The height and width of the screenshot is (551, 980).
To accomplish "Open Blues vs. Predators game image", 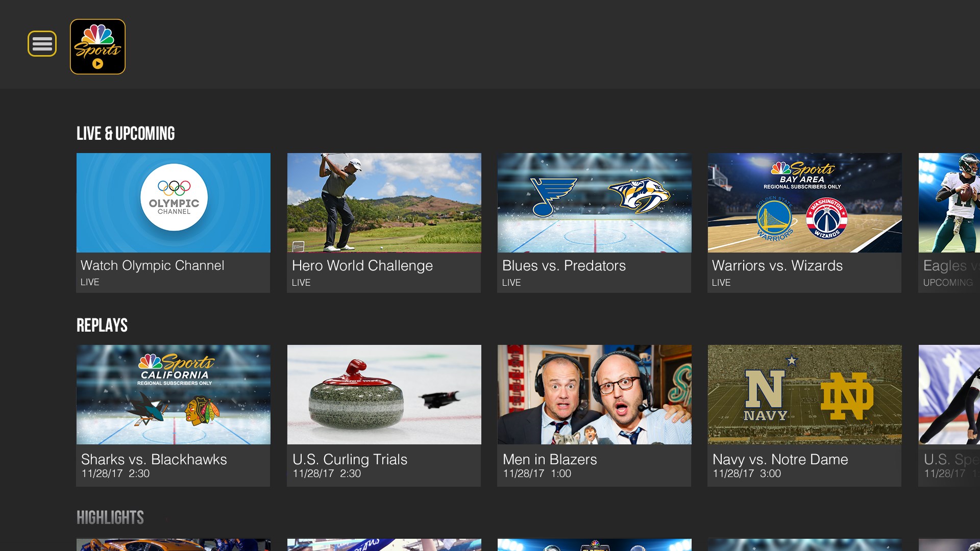I will (594, 203).
